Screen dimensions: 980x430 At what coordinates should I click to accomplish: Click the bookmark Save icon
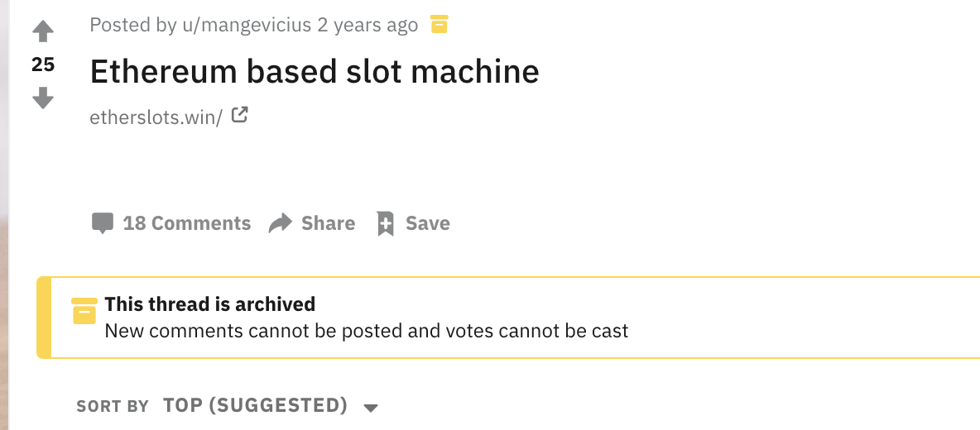pos(386,223)
